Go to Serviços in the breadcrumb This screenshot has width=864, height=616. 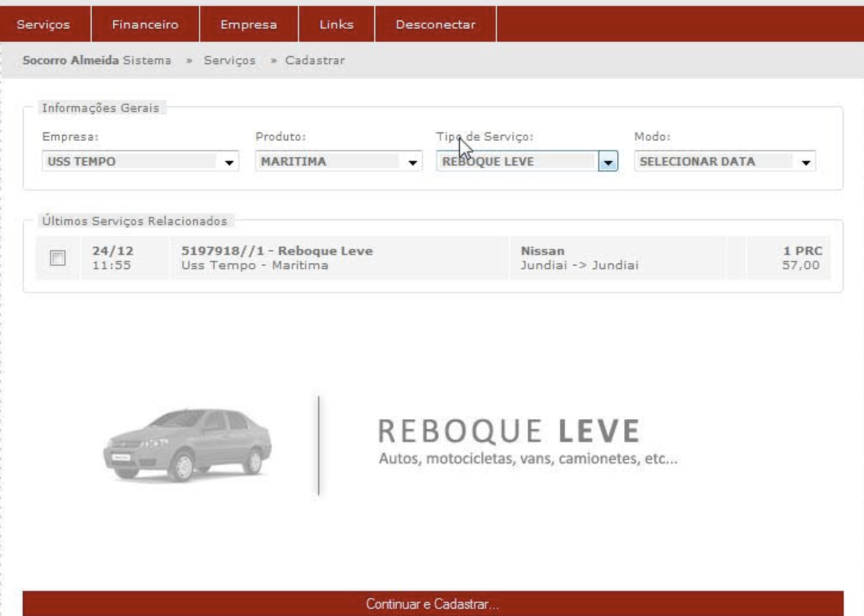click(x=229, y=60)
